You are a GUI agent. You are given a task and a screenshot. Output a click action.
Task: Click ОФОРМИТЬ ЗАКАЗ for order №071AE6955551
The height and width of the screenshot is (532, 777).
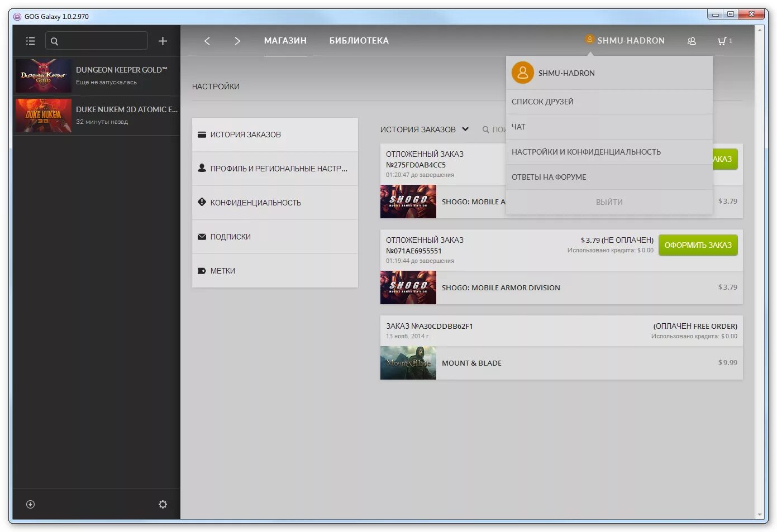pyautogui.click(x=698, y=245)
